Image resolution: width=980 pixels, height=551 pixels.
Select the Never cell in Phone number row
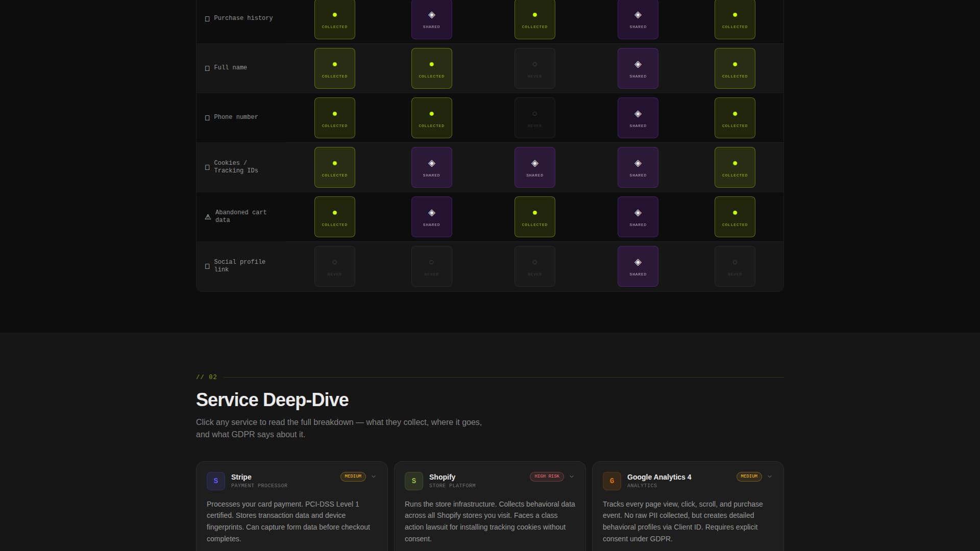(534, 118)
